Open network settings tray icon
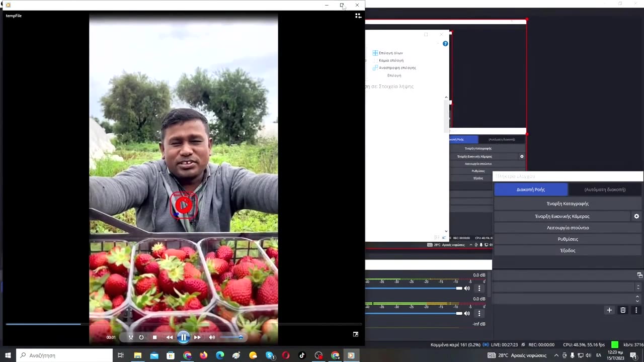The image size is (644, 362). click(581, 355)
